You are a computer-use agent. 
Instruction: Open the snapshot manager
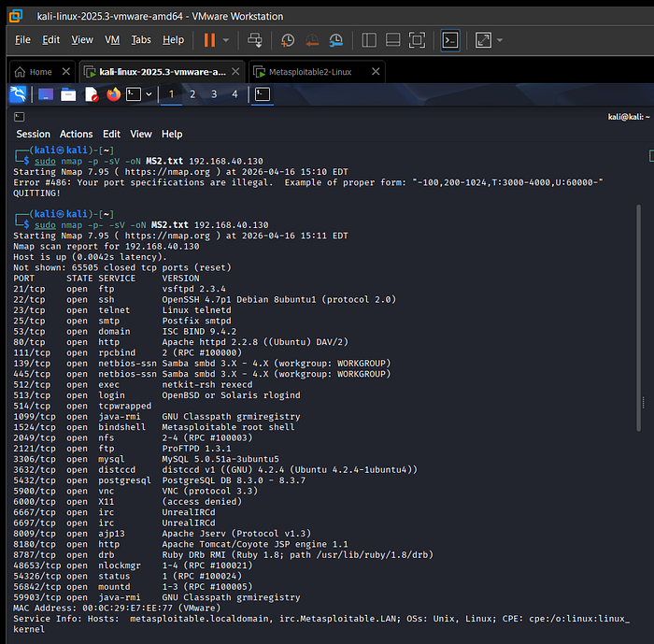tap(335, 40)
